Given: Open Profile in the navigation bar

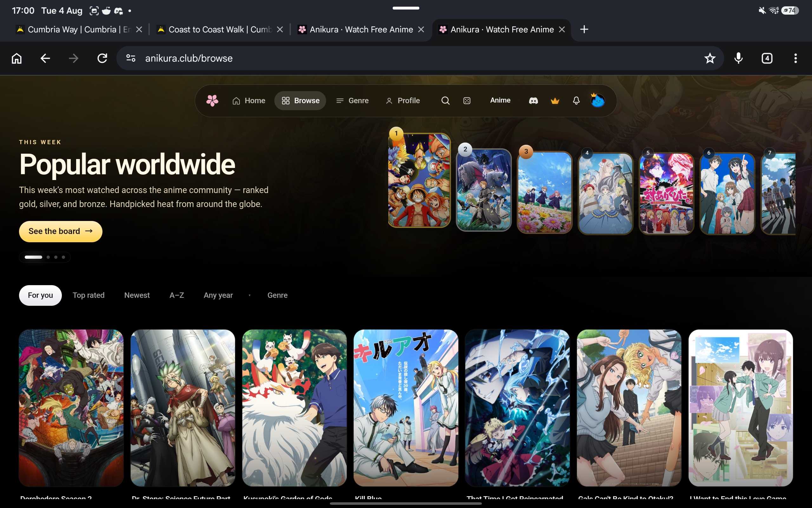Looking at the screenshot, I should 403,100.
